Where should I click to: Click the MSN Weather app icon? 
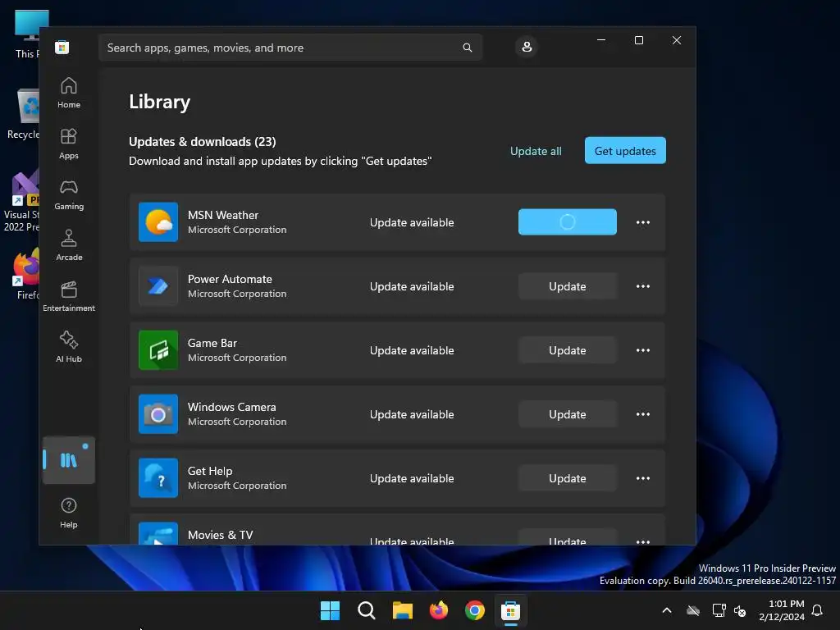pyautogui.click(x=158, y=221)
